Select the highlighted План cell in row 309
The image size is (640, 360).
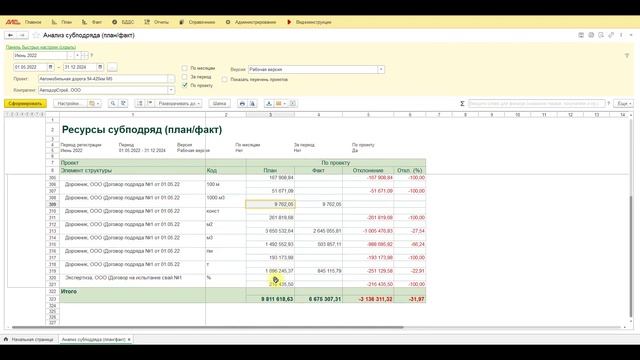270,204
